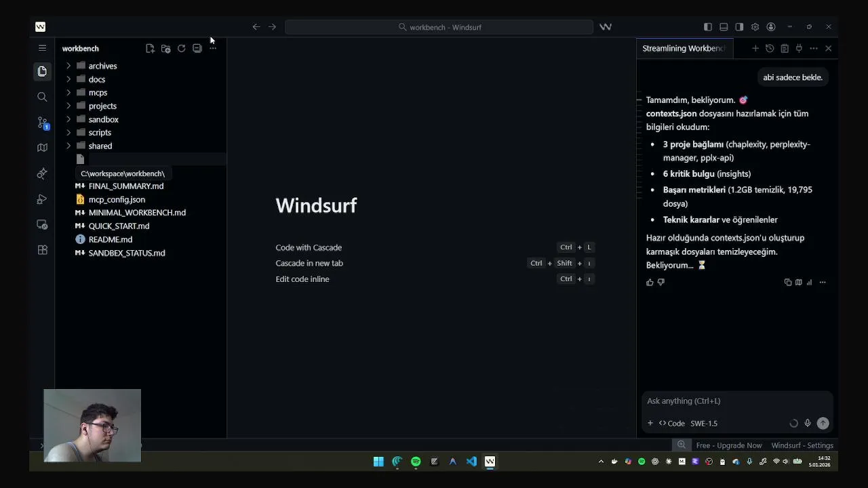
Task: Toggle the bottom panel layout
Action: pos(724,27)
